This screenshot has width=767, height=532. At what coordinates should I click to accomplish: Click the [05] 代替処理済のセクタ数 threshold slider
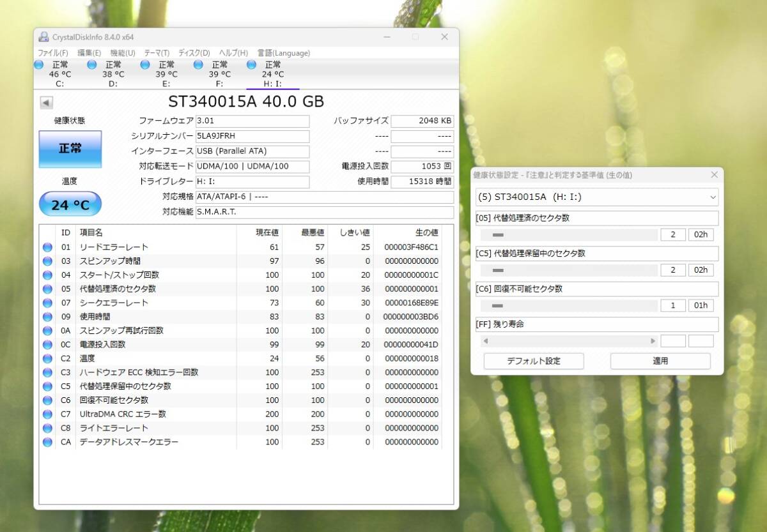click(x=569, y=235)
